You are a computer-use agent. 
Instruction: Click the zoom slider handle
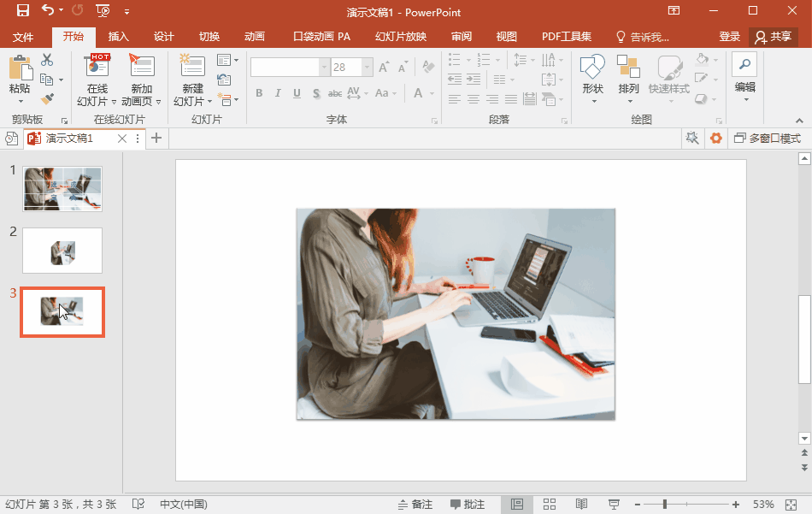[x=664, y=504]
